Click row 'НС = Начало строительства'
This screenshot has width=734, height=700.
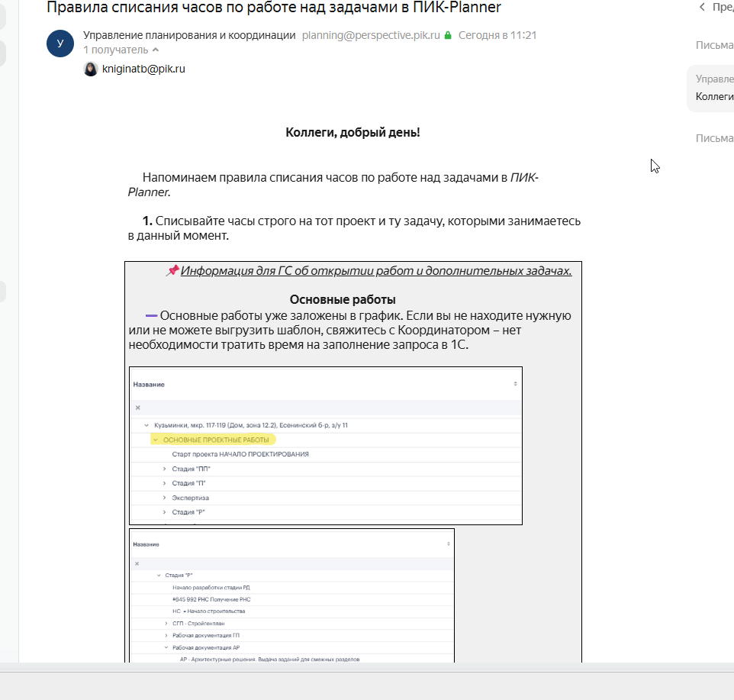tap(209, 611)
